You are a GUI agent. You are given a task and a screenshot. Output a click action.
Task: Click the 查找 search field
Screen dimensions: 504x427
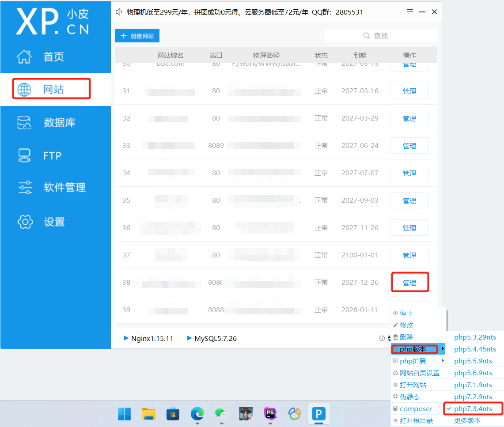(x=380, y=36)
